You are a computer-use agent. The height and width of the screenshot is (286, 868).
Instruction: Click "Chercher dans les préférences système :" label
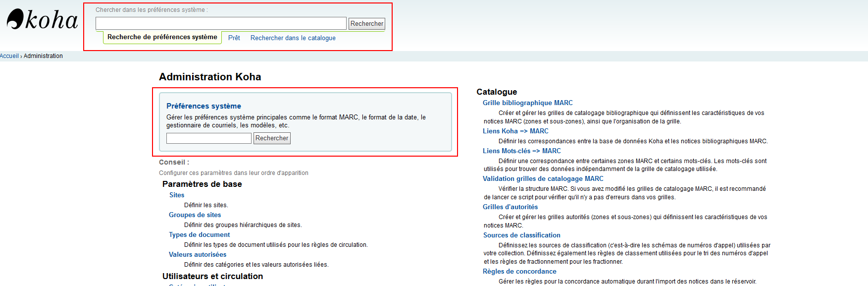[152, 10]
